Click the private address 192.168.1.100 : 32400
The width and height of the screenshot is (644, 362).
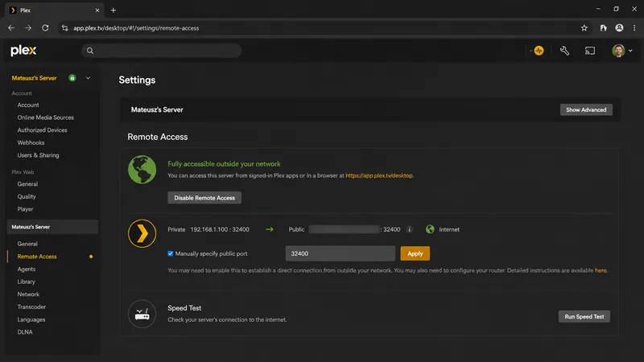point(220,229)
